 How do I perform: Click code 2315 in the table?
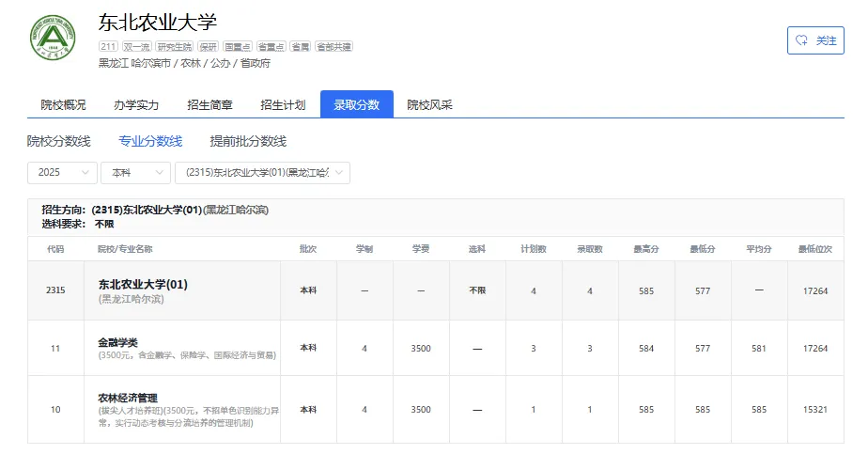[55, 290]
